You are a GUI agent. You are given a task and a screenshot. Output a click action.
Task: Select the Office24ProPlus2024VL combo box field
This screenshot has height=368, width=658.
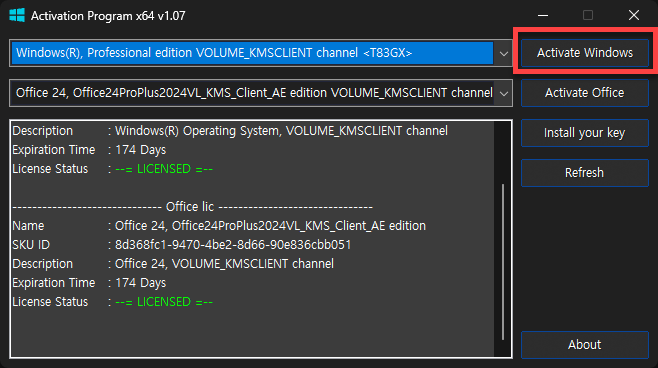pos(261,93)
